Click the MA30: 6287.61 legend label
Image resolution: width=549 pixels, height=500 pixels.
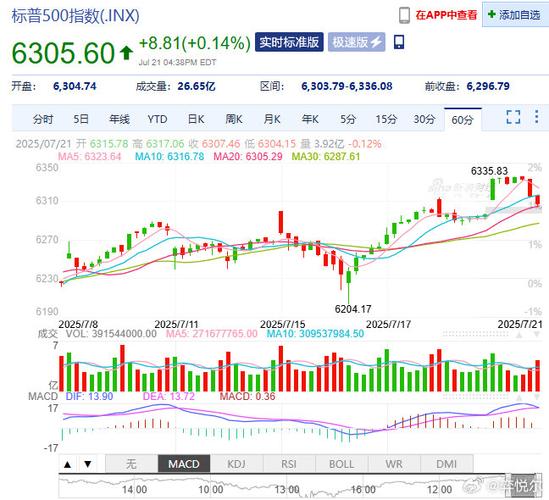pos(326,156)
